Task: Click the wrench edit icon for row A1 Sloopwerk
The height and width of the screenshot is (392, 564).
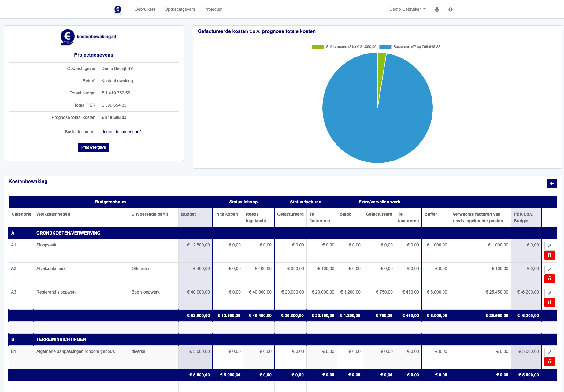Action: 550,246
